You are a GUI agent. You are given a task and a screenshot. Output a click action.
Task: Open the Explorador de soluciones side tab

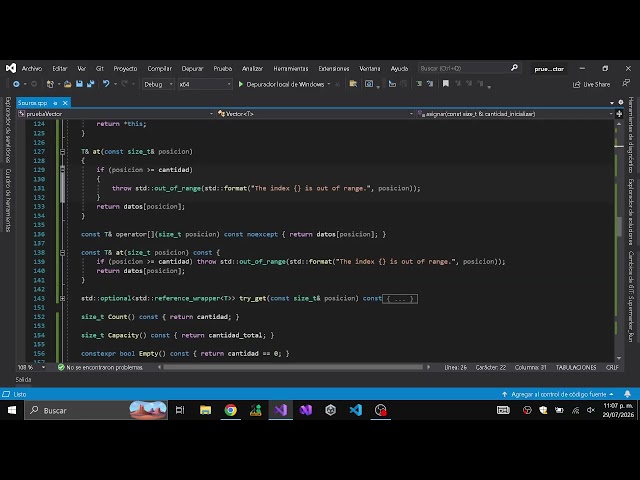point(631,211)
